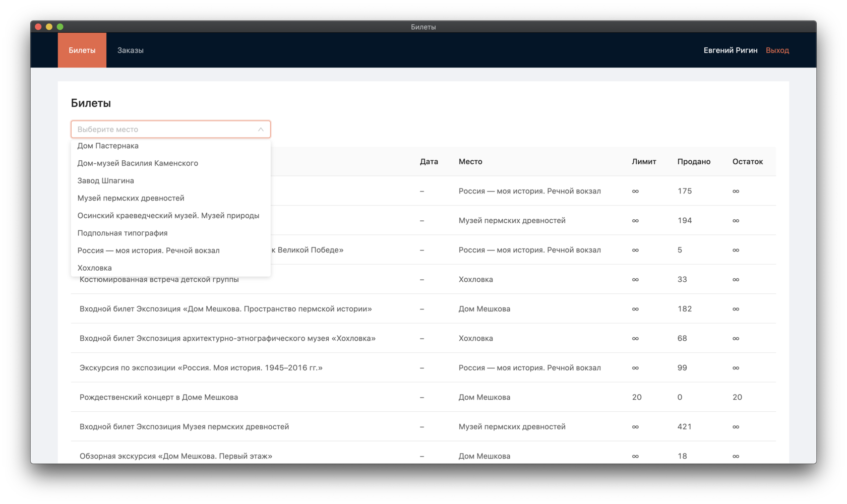This screenshot has height=504, width=847.
Task: Click sold count 99 cell
Action: point(682,368)
